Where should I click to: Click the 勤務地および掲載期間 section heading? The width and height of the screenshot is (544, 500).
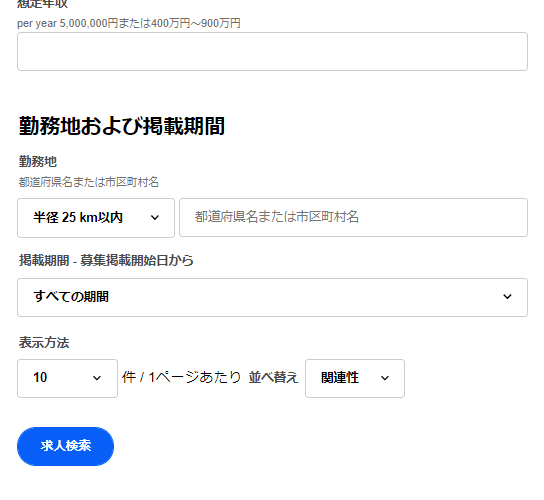pyautogui.click(x=121, y=126)
